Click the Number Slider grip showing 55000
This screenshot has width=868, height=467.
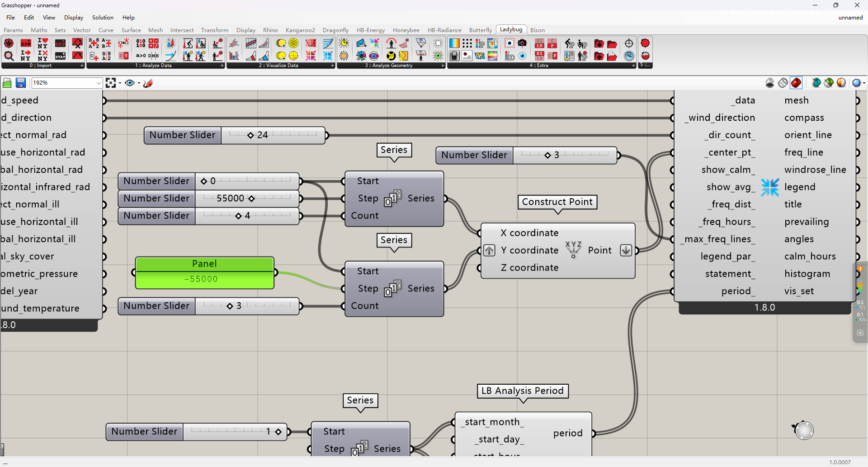tap(252, 198)
